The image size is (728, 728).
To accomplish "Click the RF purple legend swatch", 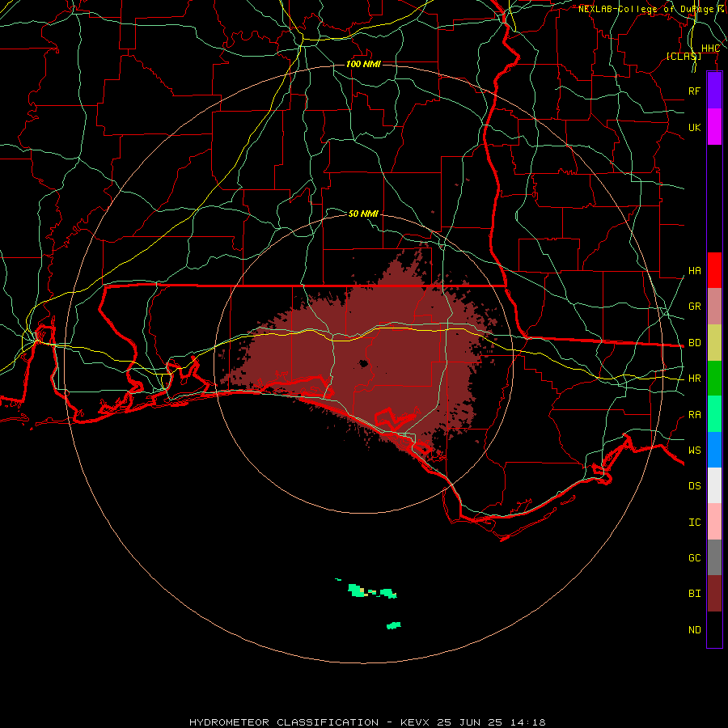I will [x=714, y=91].
